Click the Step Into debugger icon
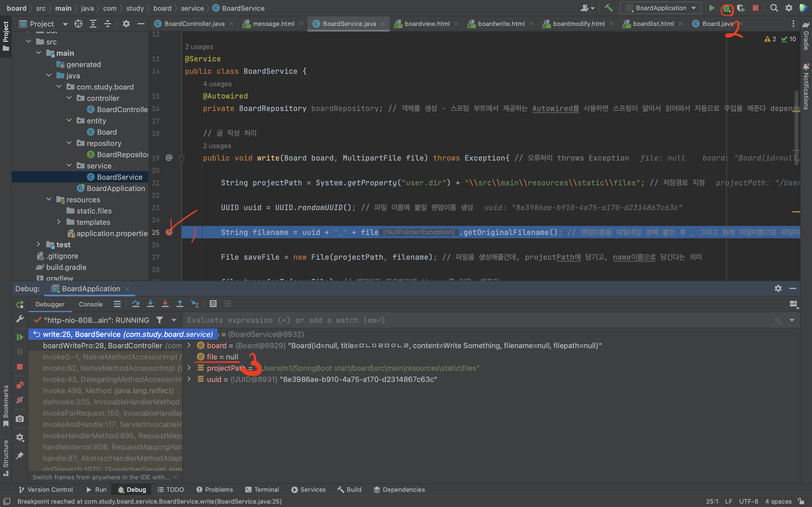 point(150,304)
